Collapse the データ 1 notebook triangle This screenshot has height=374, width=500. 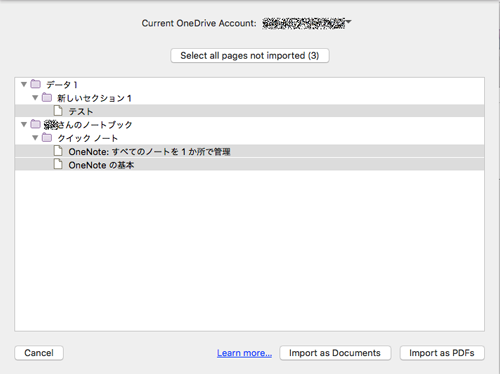24,84
